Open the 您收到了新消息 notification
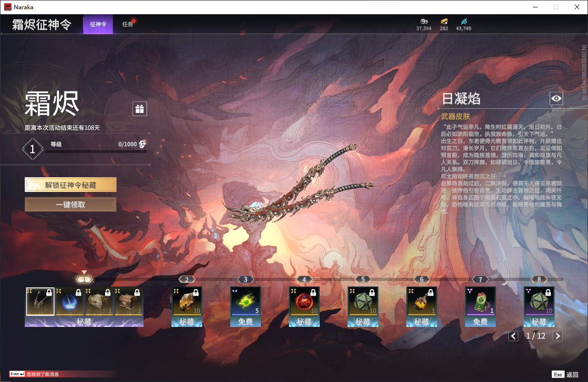This screenshot has width=588, height=382. tap(43, 374)
